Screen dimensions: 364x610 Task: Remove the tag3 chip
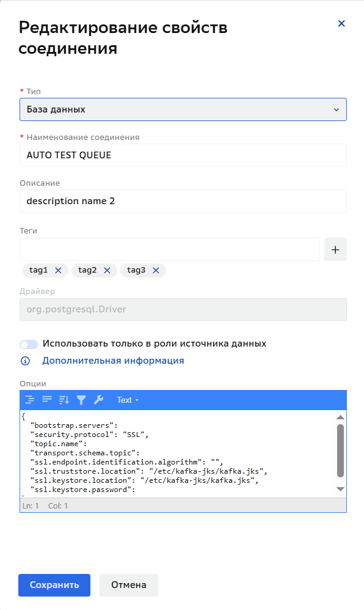pyautogui.click(x=156, y=270)
